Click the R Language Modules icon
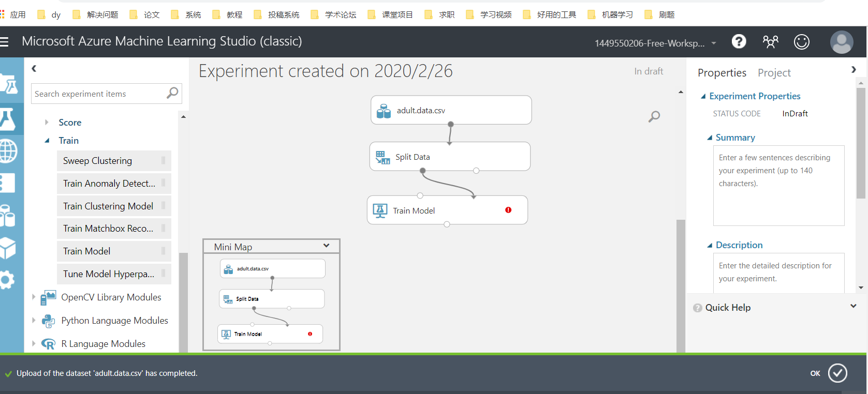 pyautogui.click(x=48, y=344)
